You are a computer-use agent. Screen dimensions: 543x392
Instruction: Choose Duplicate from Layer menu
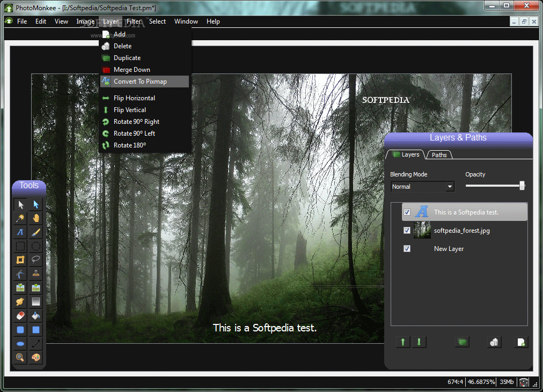[145, 58]
